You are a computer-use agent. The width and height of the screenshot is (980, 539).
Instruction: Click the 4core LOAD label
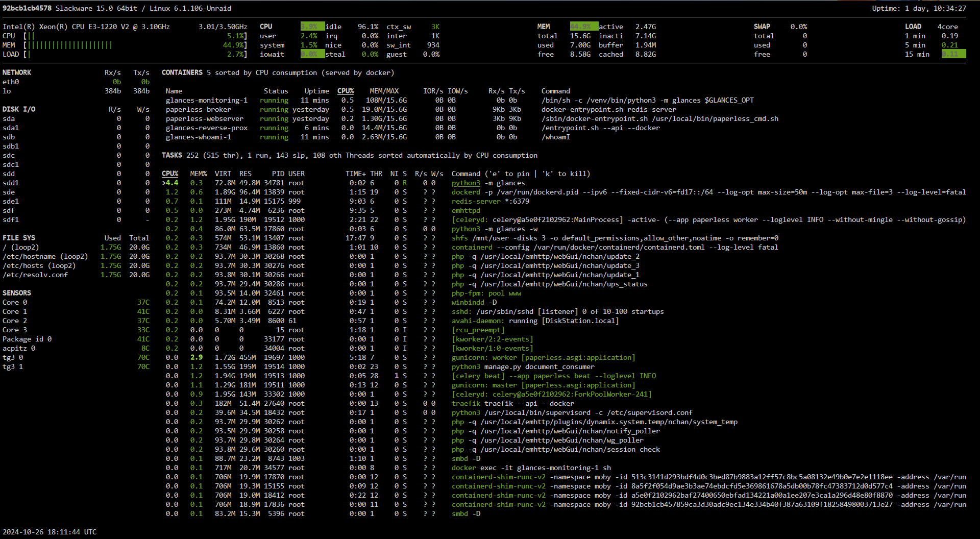pyautogui.click(x=948, y=27)
